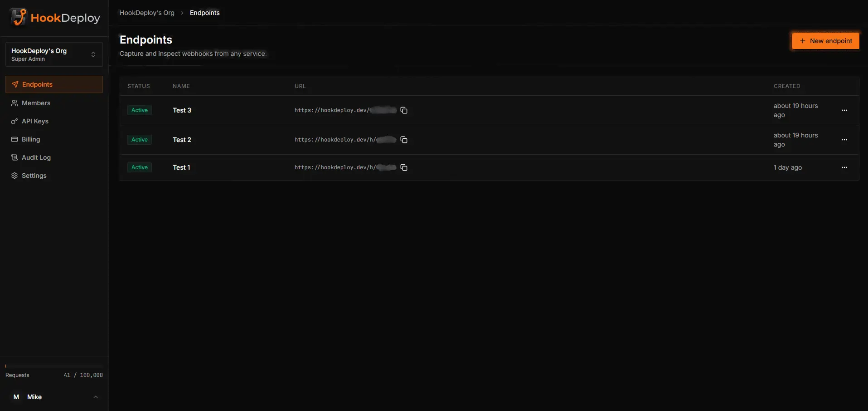
Task: Open the HookDeploy's Org organization switcher
Action: [x=54, y=54]
